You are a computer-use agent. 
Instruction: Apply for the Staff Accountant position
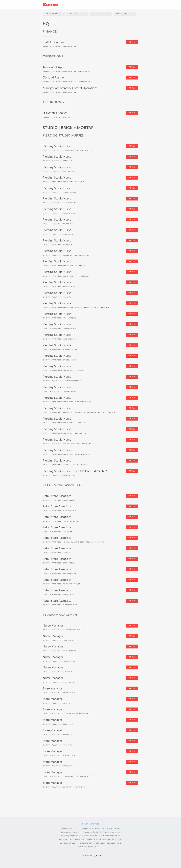tap(132, 42)
